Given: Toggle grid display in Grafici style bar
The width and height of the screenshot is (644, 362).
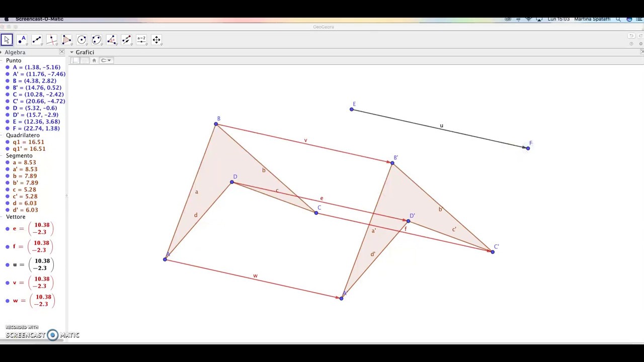Looking at the screenshot, I should pos(85,60).
